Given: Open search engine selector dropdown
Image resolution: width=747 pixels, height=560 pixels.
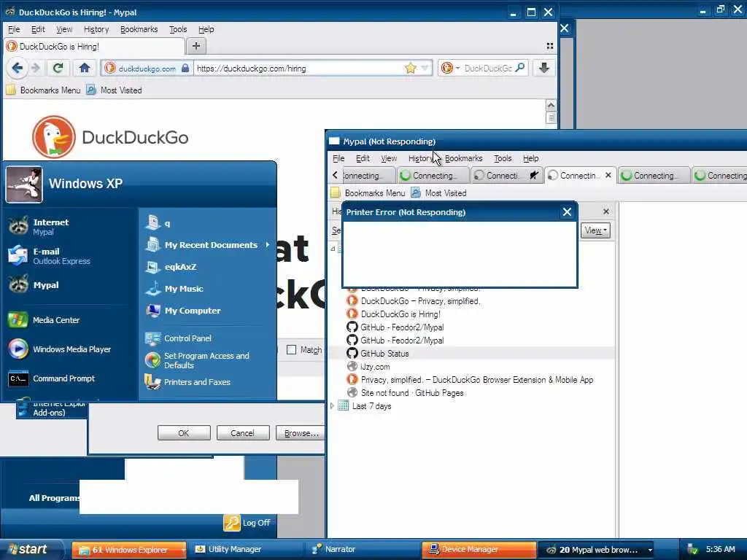Looking at the screenshot, I should point(457,68).
